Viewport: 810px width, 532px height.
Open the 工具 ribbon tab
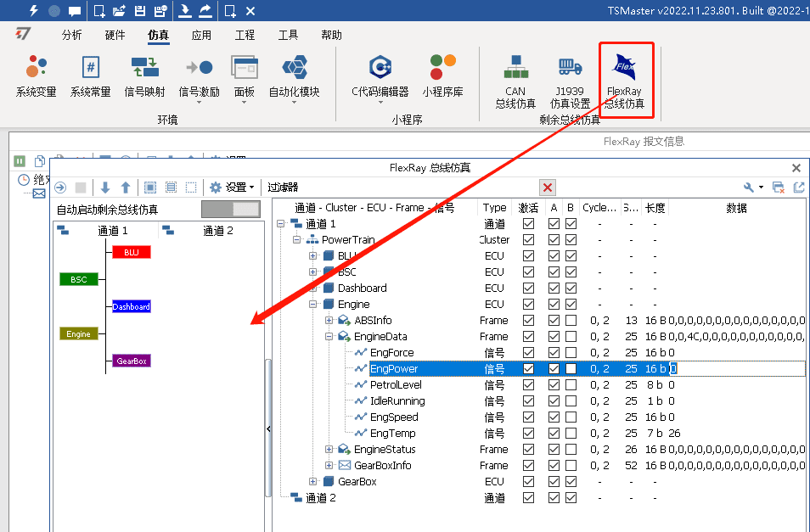coord(288,36)
